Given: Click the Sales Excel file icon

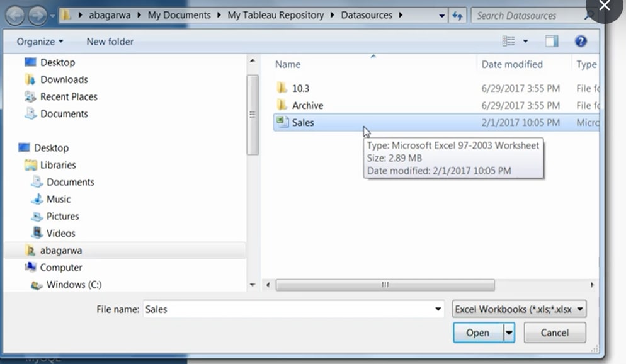Looking at the screenshot, I should click(283, 122).
